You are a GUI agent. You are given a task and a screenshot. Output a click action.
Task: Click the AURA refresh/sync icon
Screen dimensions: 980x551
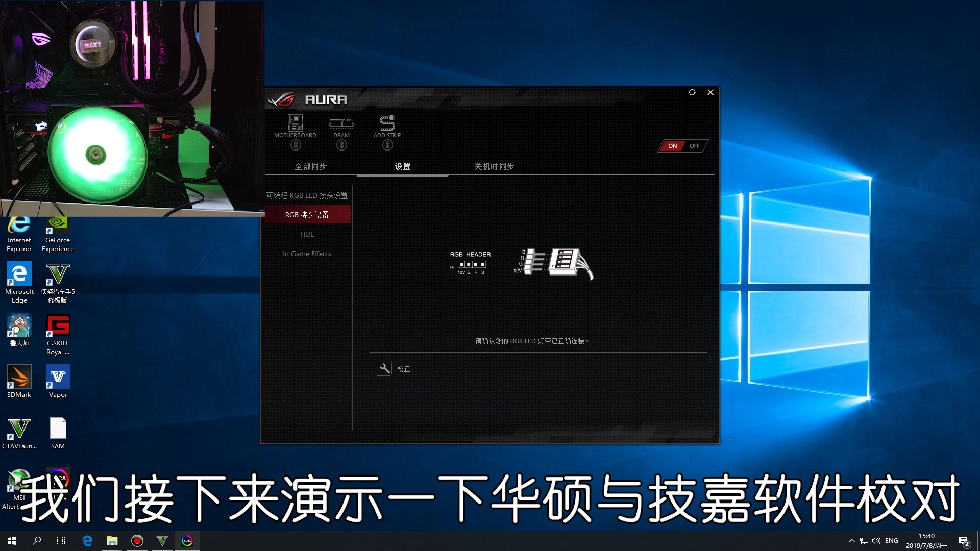tap(692, 91)
